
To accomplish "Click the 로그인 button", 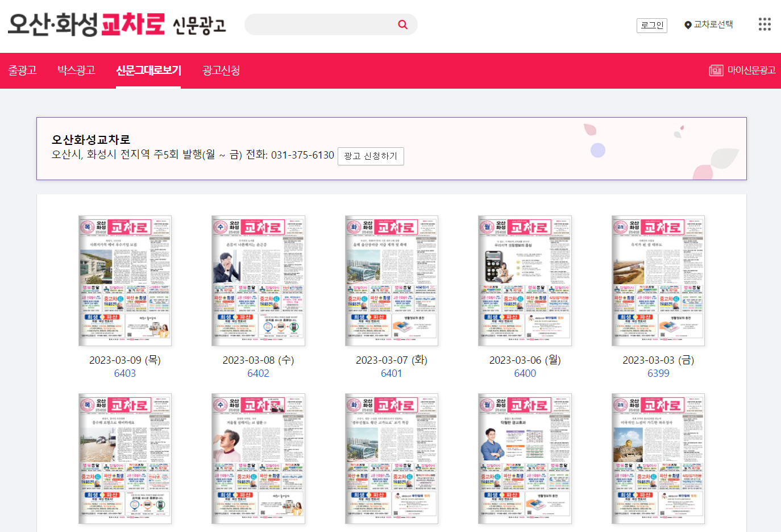I will tap(652, 25).
